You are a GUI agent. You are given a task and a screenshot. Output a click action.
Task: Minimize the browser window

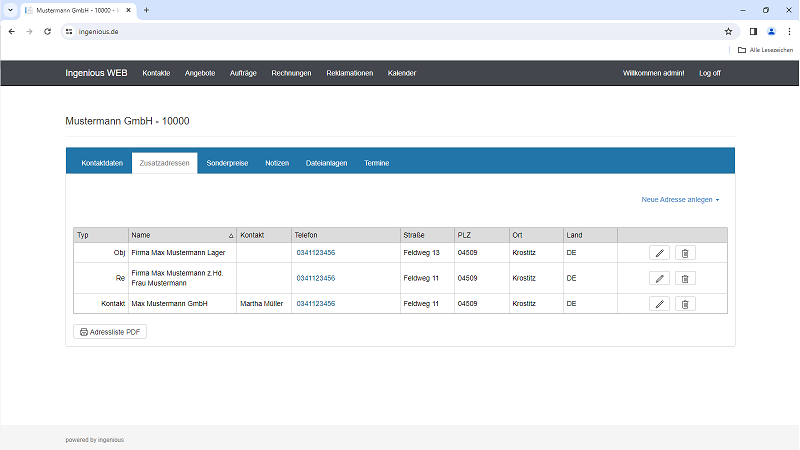coord(743,10)
